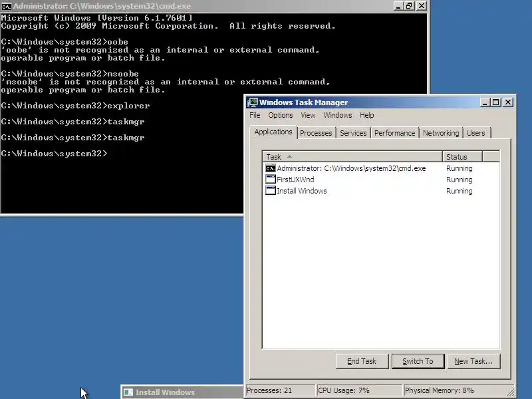
Task: Minimize the cmd.exe window
Action: (x=398, y=6)
